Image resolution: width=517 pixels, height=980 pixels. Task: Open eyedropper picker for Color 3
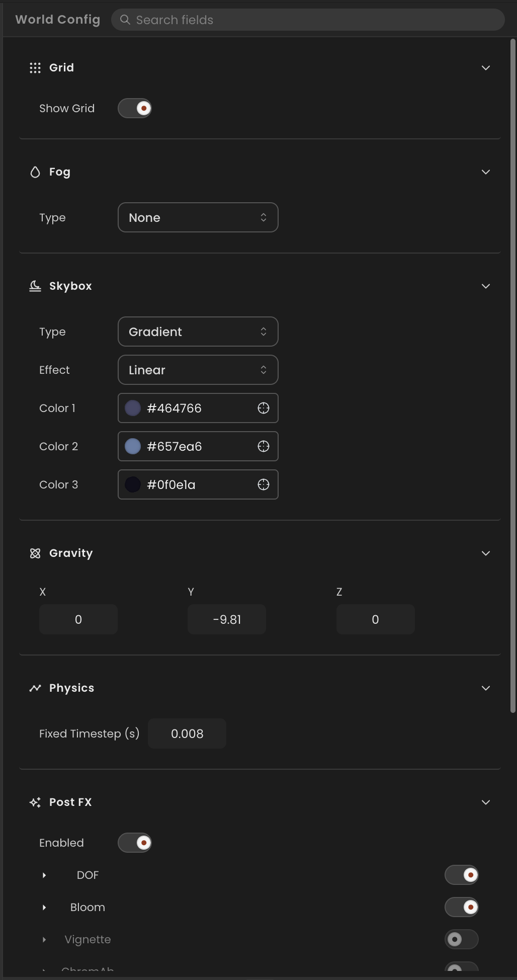click(264, 484)
